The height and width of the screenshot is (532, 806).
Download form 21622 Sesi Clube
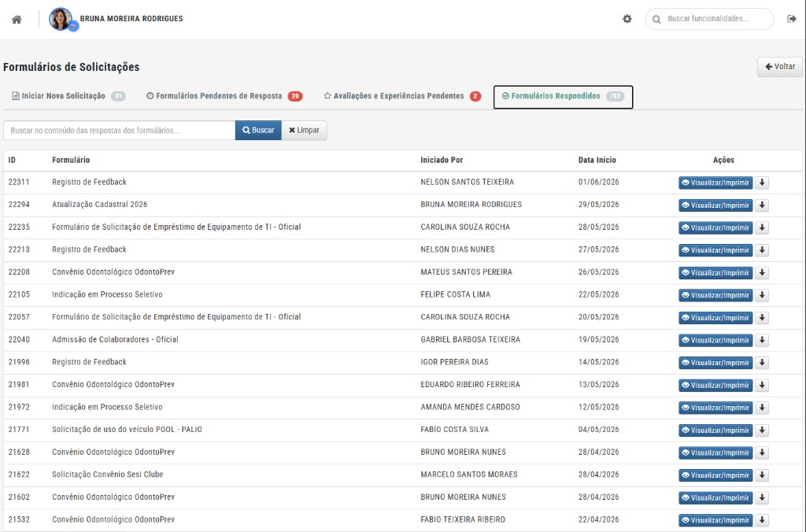[762, 475]
